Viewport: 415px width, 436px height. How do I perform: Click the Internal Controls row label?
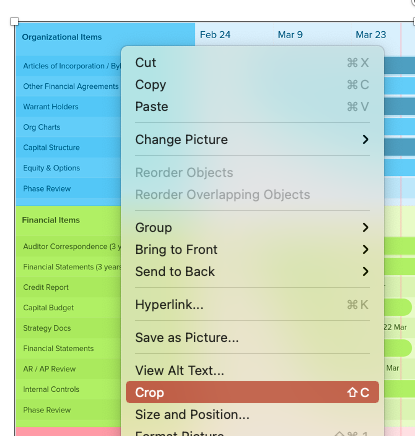point(51,389)
